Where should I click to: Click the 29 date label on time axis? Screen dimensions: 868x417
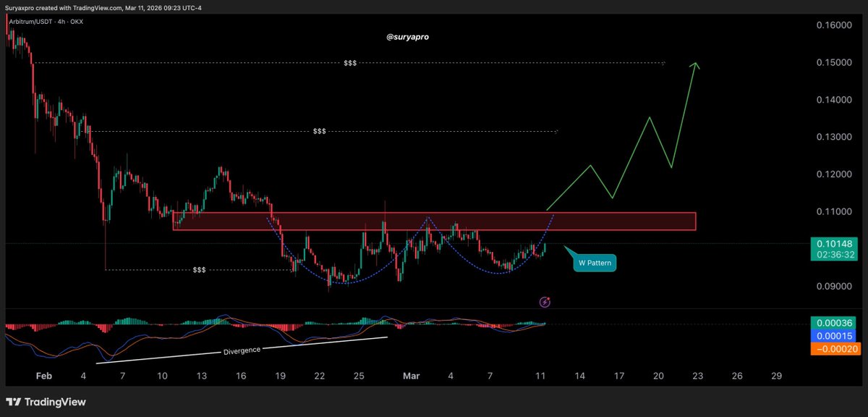pyautogui.click(x=776, y=376)
